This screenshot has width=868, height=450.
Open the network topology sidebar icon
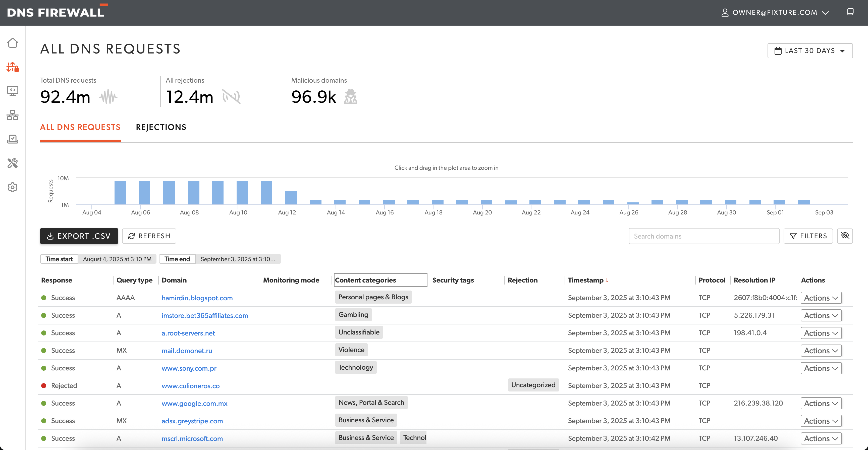[13, 115]
